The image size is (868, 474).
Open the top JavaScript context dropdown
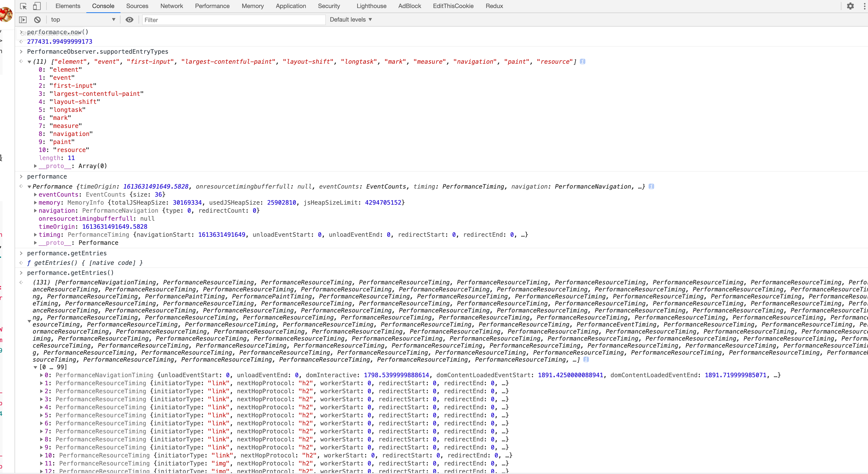click(83, 20)
